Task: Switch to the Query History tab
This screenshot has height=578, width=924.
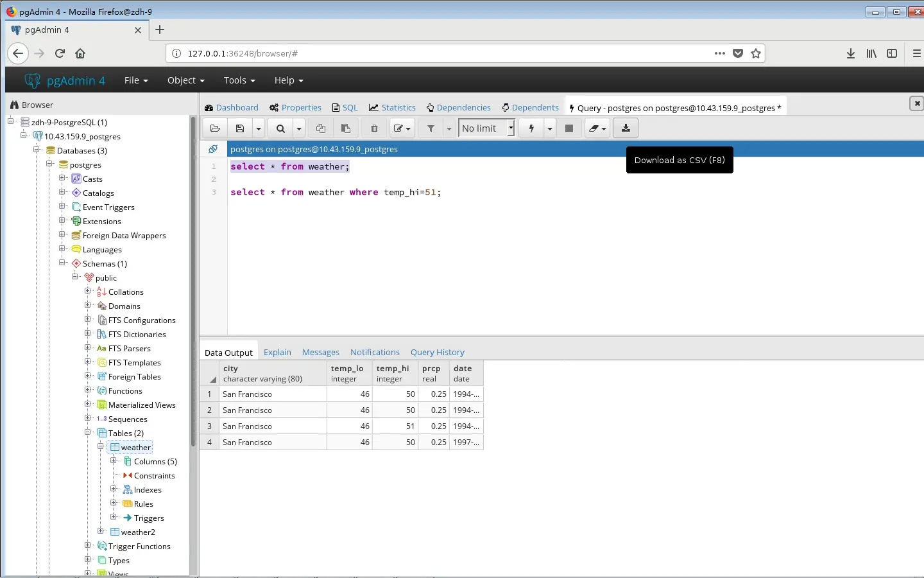Action: pyautogui.click(x=438, y=352)
